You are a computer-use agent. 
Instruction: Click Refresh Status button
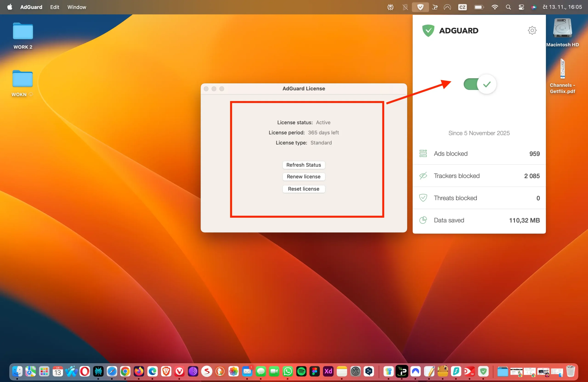coord(303,165)
